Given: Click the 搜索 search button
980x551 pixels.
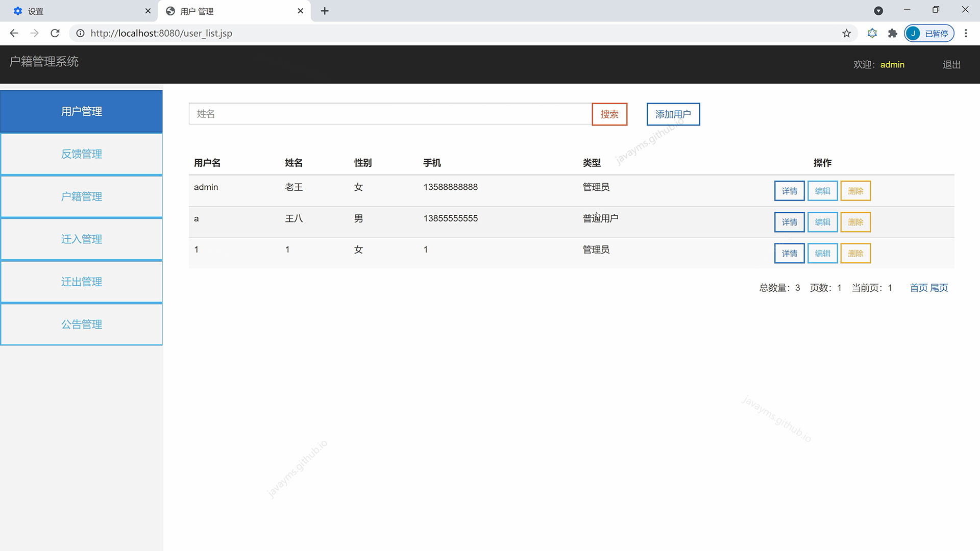Looking at the screenshot, I should point(609,114).
